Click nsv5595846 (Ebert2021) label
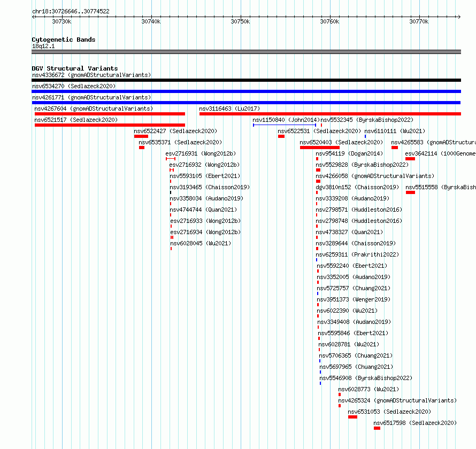Viewport: 476px width, 449px height. click(353, 333)
